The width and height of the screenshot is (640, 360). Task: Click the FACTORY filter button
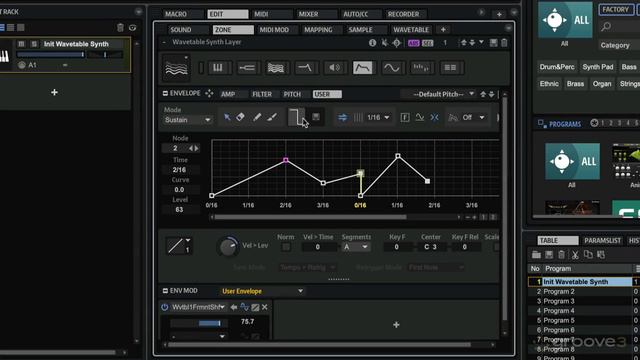[616, 9]
